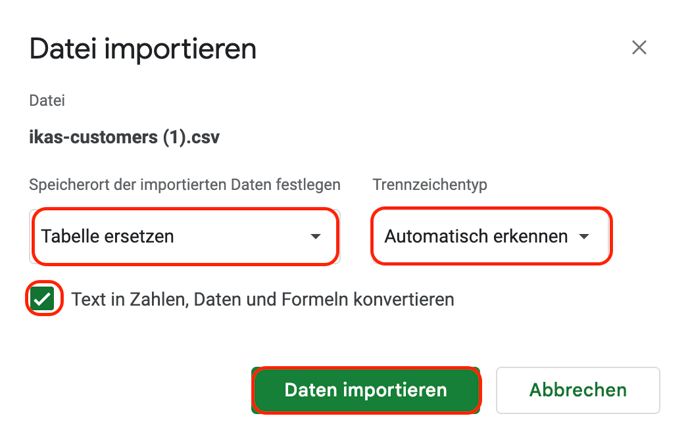Image resolution: width=688 pixels, height=443 pixels.
Task: Select the ikas-customers (1).csv file name
Action: (124, 137)
